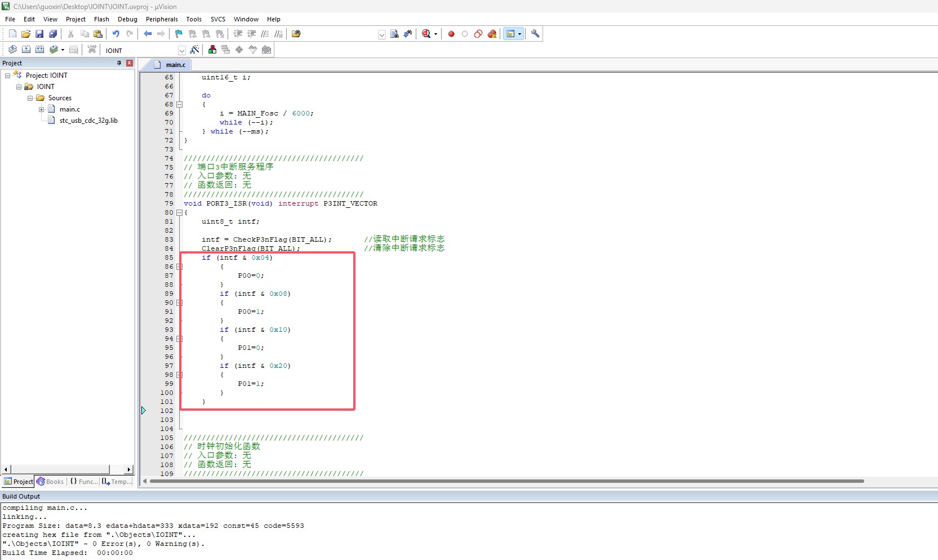
Task: Collapse the IOINT target folder node
Action: pos(19,87)
